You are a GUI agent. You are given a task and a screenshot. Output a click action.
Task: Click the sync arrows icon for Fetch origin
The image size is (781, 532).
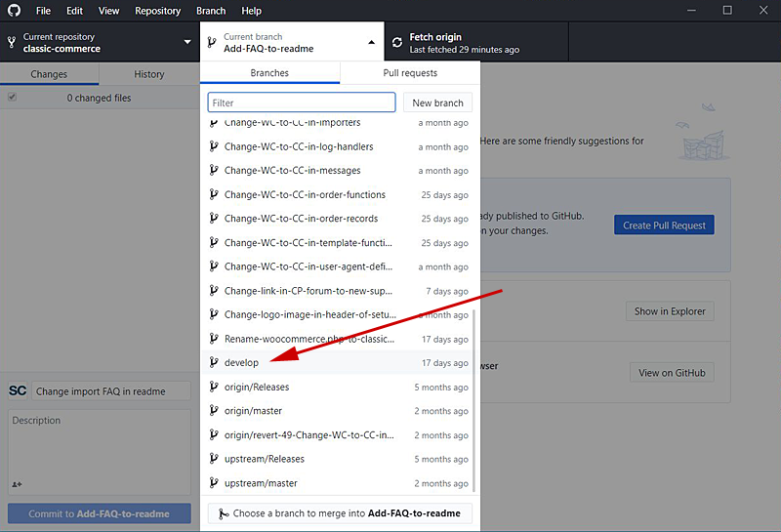[x=397, y=42]
